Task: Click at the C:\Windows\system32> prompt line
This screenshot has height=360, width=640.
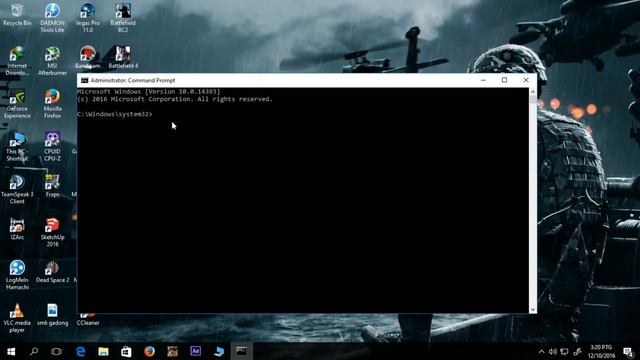Action: pos(115,114)
